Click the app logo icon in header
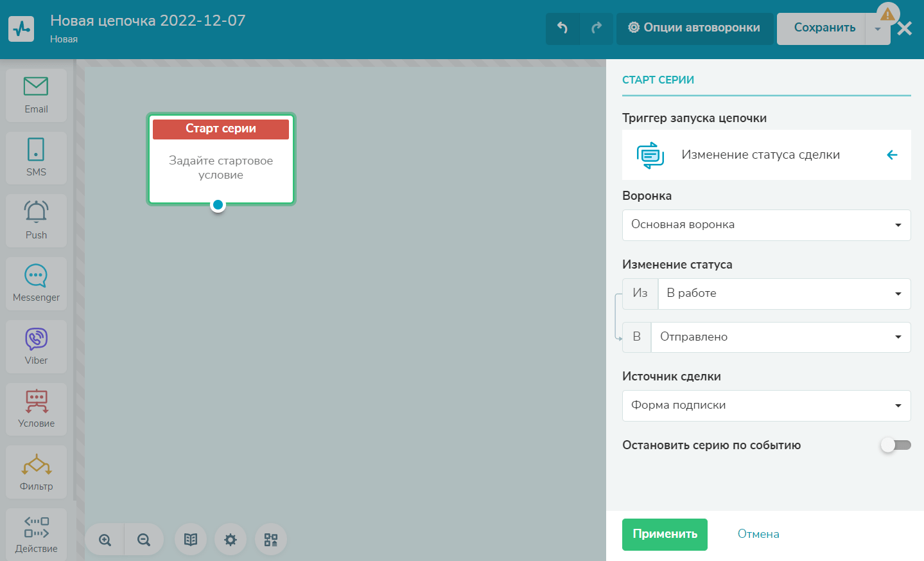This screenshot has height=561, width=924. tap(21, 29)
